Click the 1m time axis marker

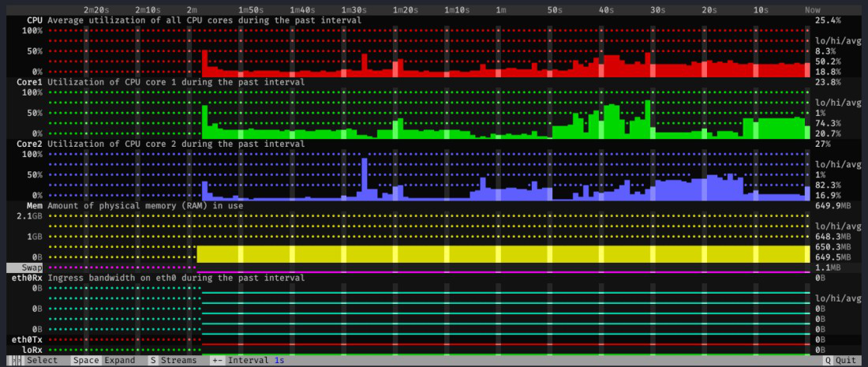pyautogui.click(x=500, y=10)
